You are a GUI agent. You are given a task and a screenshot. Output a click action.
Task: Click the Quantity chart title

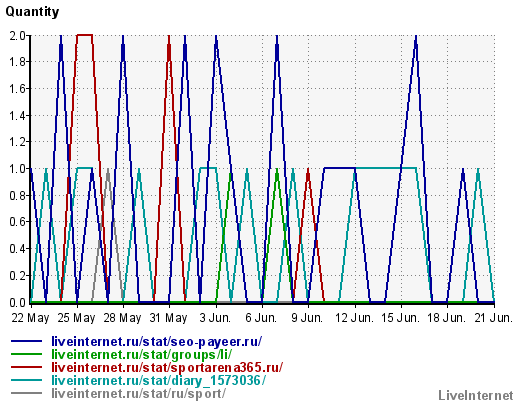[x=32, y=12]
